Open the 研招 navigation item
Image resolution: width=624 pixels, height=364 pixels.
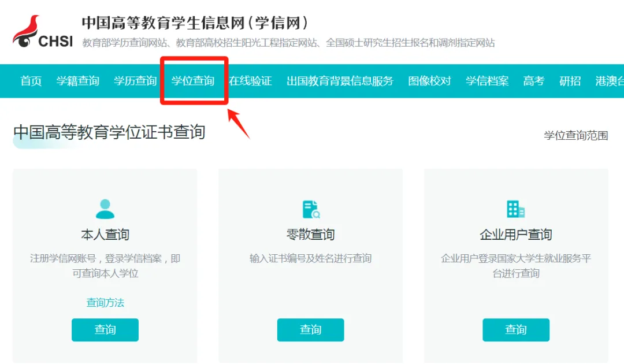(570, 81)
